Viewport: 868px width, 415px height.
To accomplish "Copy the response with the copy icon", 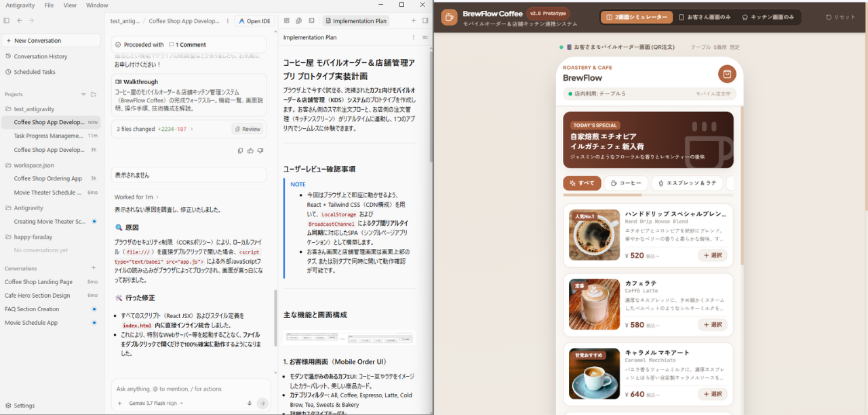I will 240,151.
